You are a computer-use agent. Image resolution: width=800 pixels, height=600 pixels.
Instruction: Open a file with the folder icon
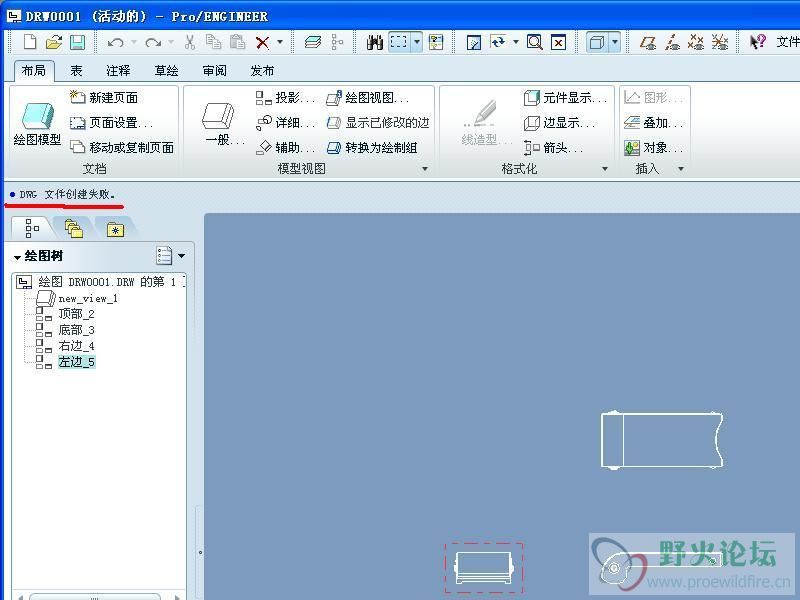(54, 42)
